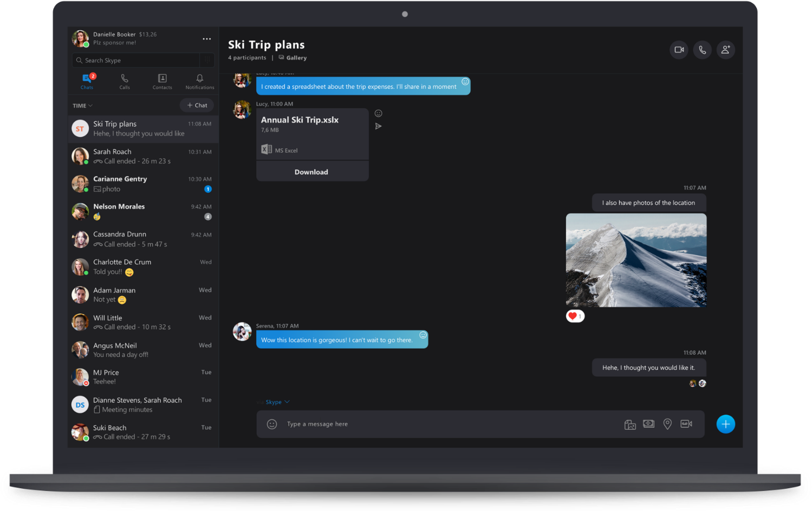Send money using the money icon
Viewport: 812px width, 511px height.
tap(648, 424)
